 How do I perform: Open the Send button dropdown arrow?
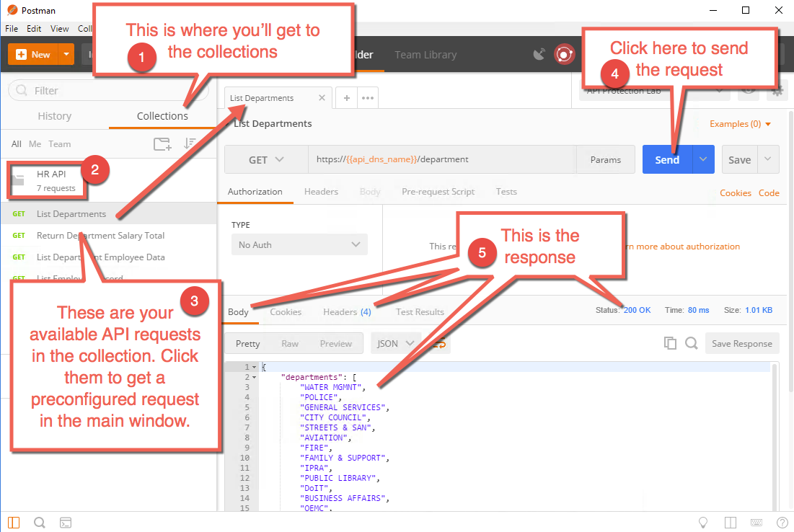tap(703, 159)
